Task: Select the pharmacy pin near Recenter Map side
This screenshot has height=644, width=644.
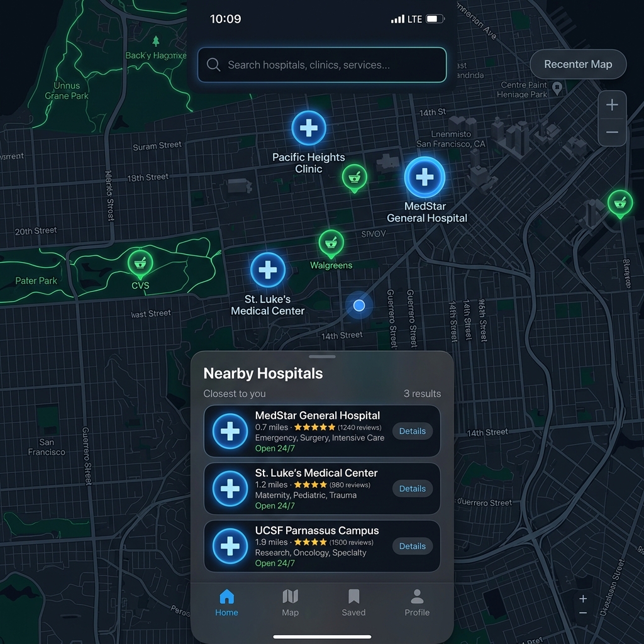Action: tap(619, 204)
